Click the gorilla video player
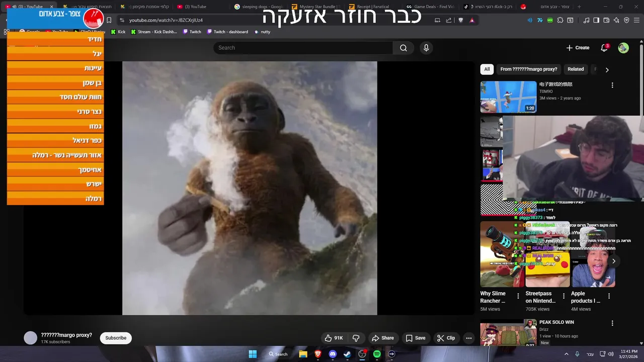The height and width of the screenshot is (362, 644). pyautogui.click(x=250, y=188)
